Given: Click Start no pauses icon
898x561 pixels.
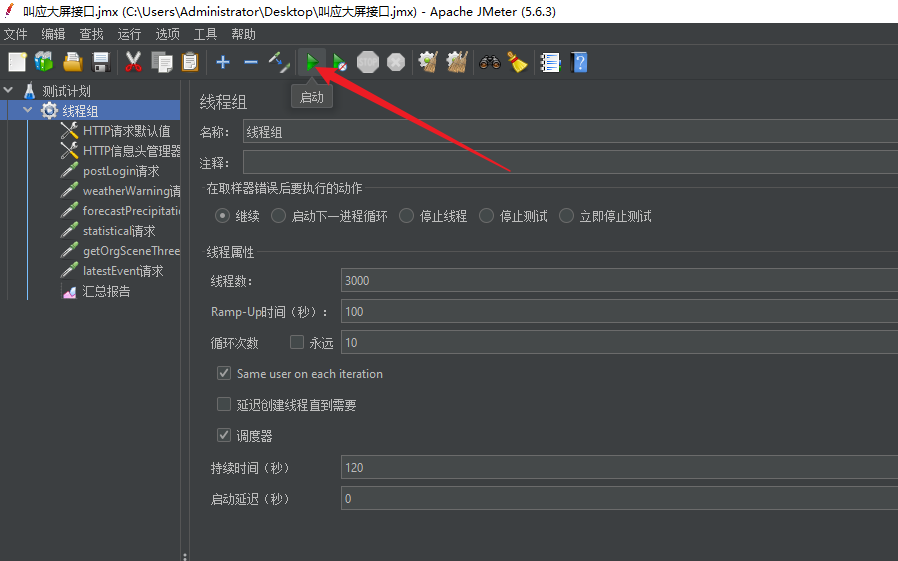Looking at the screenshot, I should point(340,62).
